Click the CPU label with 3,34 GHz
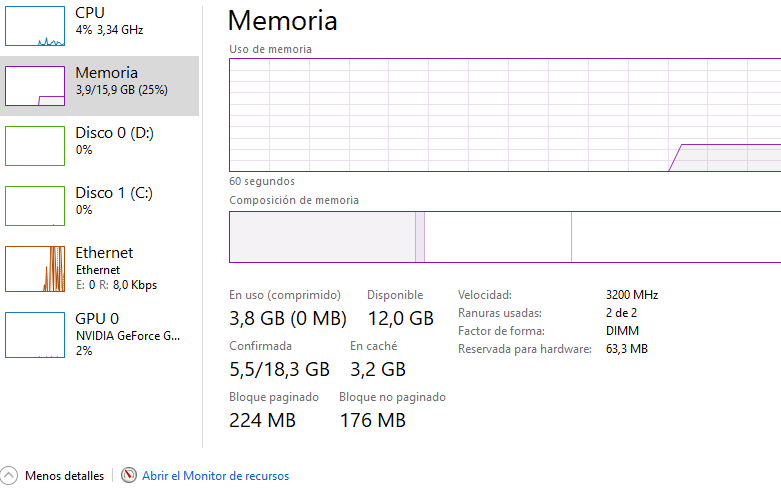 click(x=109, y=21)
